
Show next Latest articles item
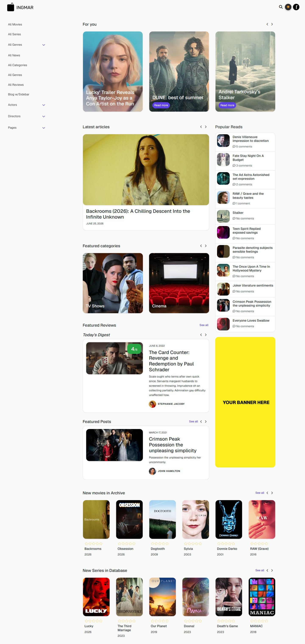tap(206, 127)
